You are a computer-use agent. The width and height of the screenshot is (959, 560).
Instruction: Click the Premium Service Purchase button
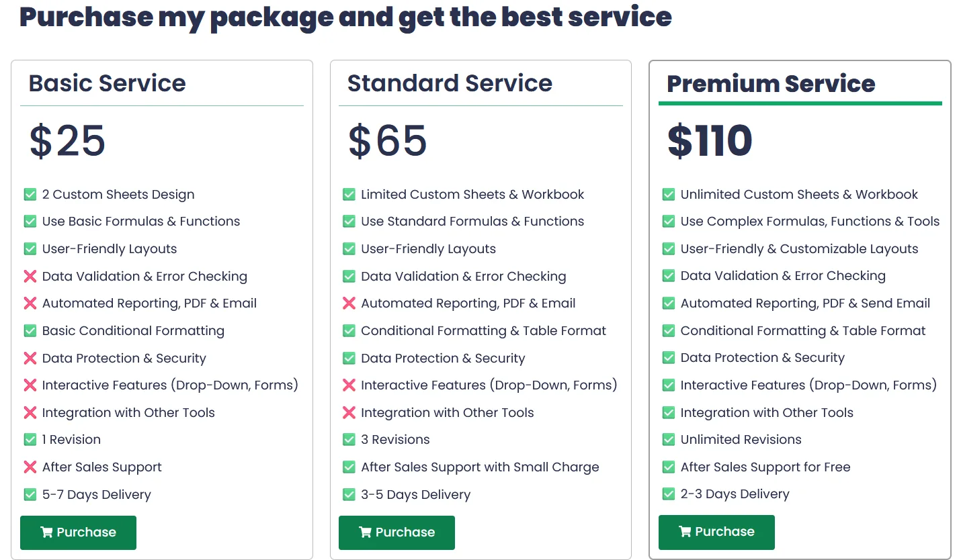click(x=716, y=532)
